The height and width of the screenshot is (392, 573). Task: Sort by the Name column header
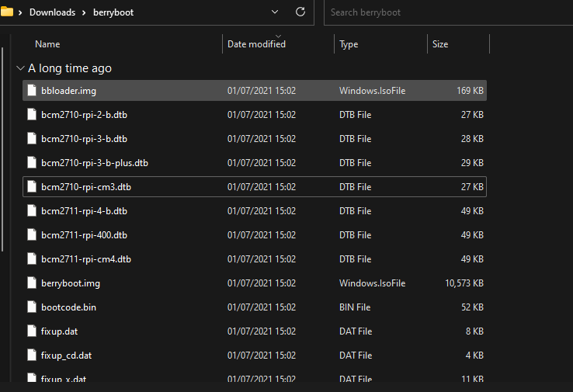point(47,44)
